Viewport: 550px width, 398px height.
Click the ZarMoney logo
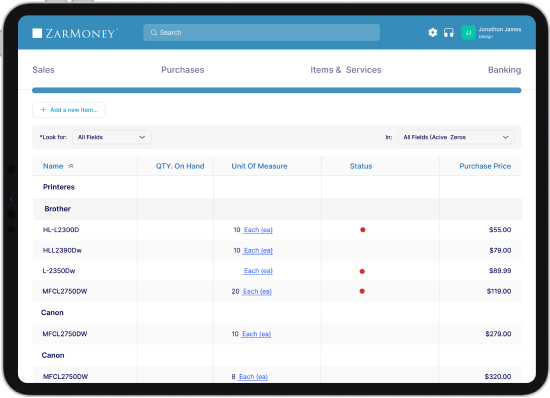pos(75,33)
